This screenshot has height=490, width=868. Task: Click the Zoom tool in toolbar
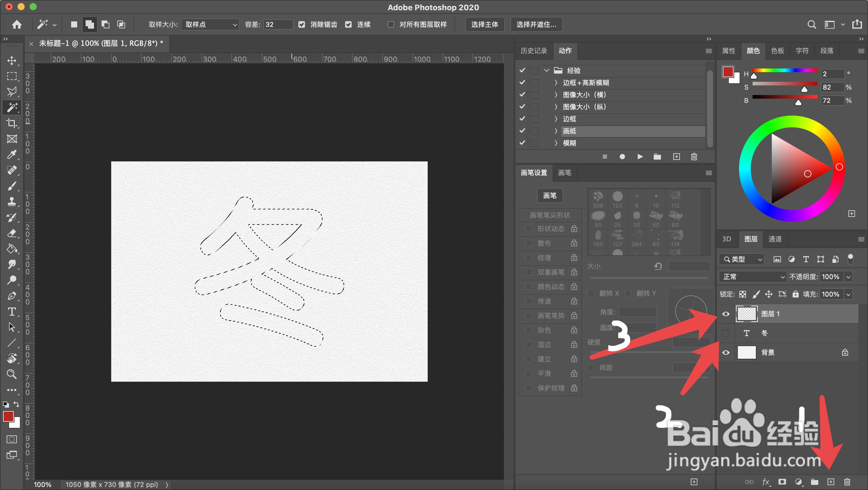tap(12, 374)
